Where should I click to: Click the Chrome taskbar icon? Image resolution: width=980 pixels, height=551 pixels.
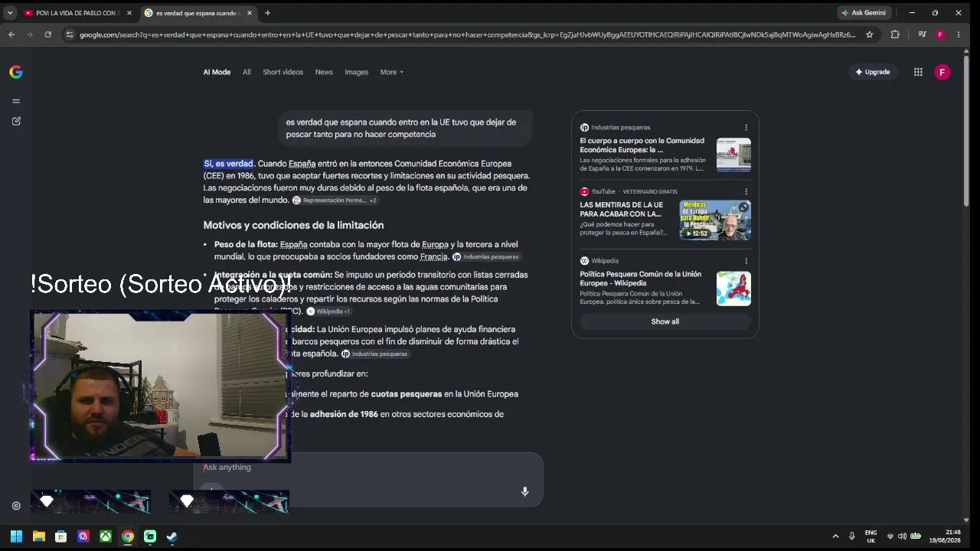[128, 536]
